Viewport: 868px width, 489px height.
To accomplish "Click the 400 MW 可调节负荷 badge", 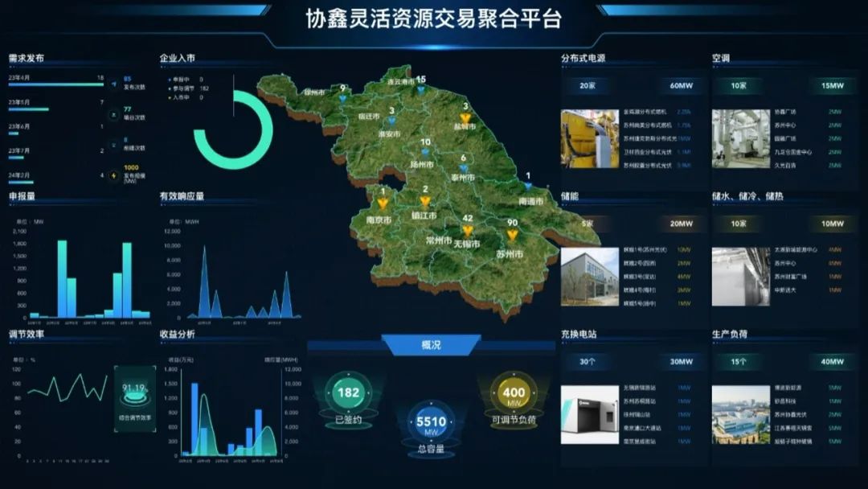I will click(x=514, y=392).
